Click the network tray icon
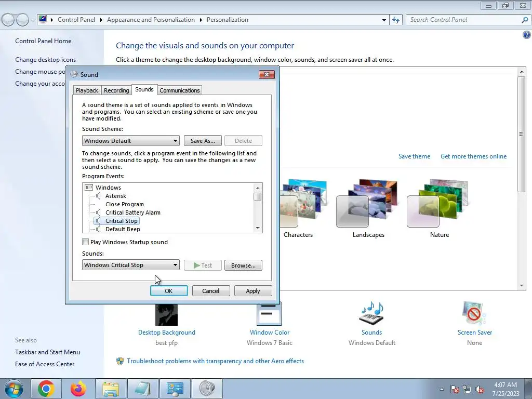Image resolution: width=532 pixels, height=399 pixels. [467, 390]
